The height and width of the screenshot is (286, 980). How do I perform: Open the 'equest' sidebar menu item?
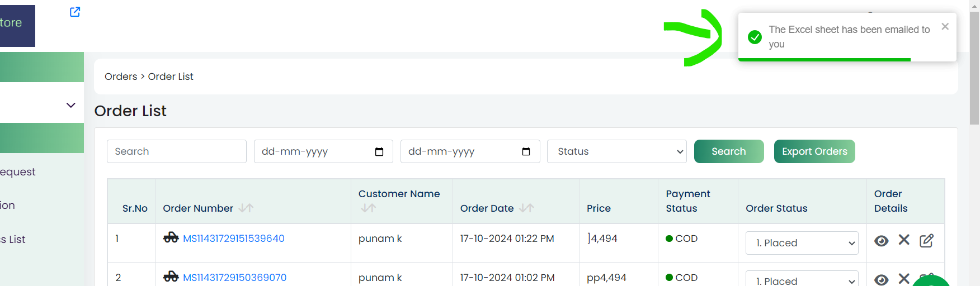pos(18,172)
